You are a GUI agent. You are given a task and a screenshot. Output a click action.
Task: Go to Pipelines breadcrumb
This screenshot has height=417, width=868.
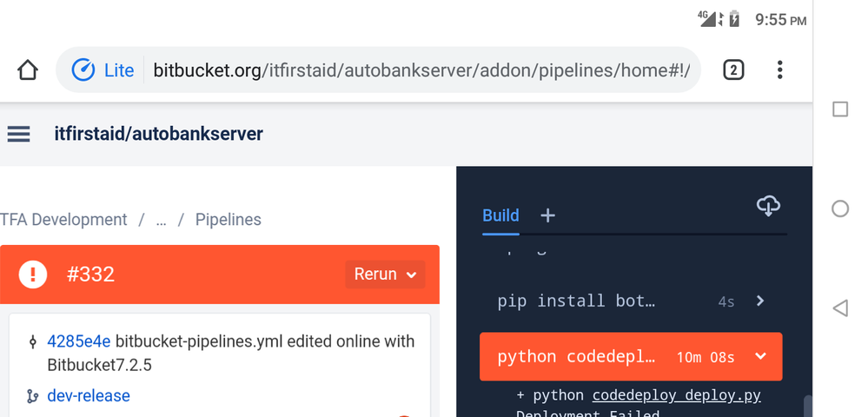(x=228, y=220)
